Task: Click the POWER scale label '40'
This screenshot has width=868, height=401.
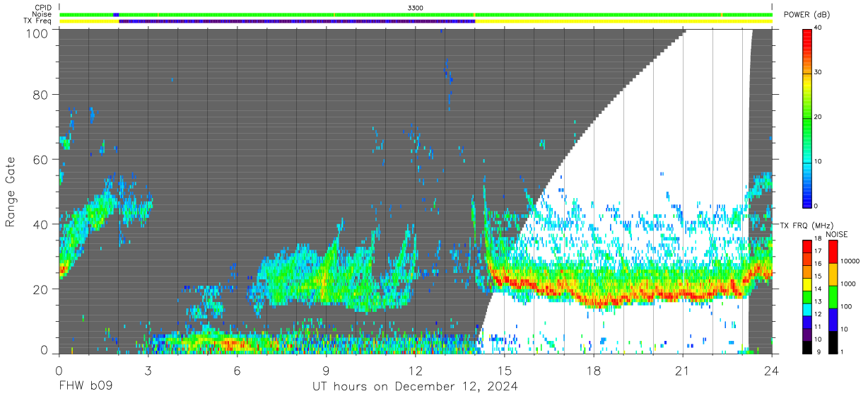Action: coord(819,28)
